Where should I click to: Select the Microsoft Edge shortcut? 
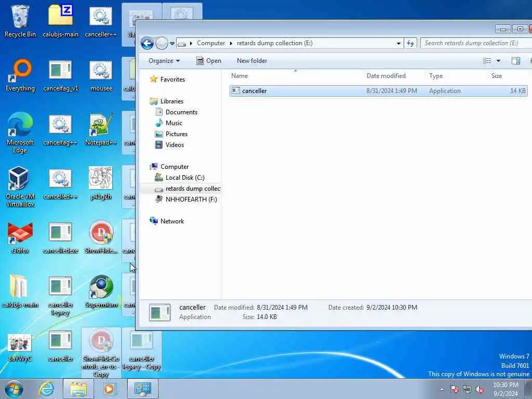coord(20,132)
